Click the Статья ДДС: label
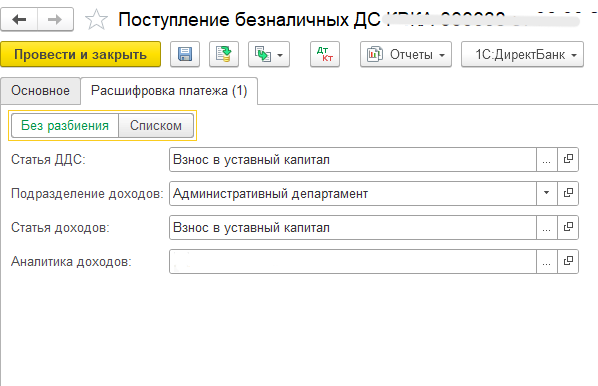The image size is (598, 386). pos(48,159)
